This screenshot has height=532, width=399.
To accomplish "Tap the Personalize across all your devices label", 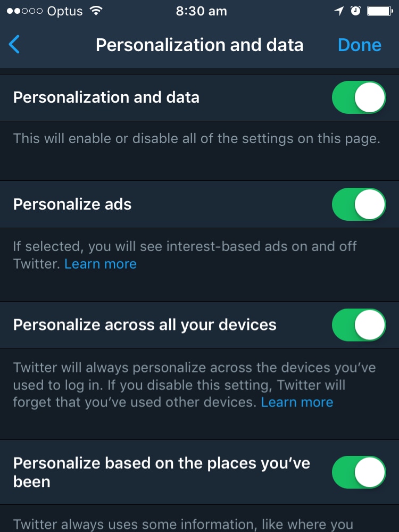I will (145, 325).
